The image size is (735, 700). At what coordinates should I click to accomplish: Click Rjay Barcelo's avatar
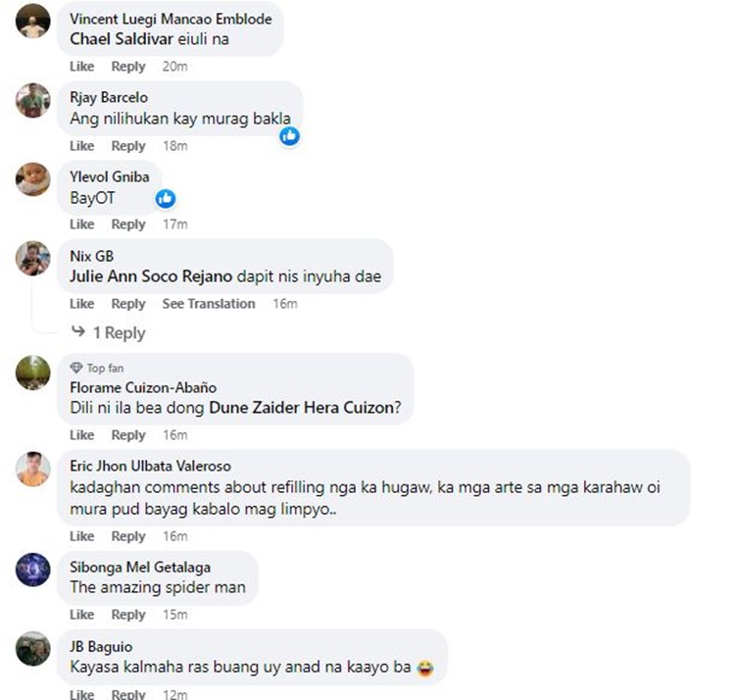[33, 100]
